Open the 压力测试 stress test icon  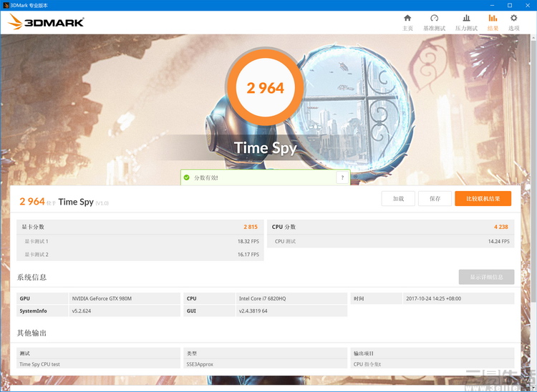pyautogui.click(x=466, y=18)
